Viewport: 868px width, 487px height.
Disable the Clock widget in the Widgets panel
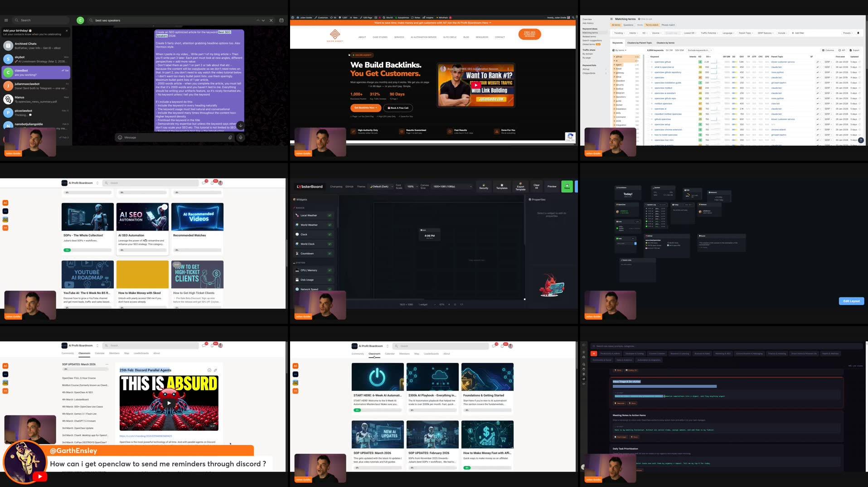coord(329,234)
